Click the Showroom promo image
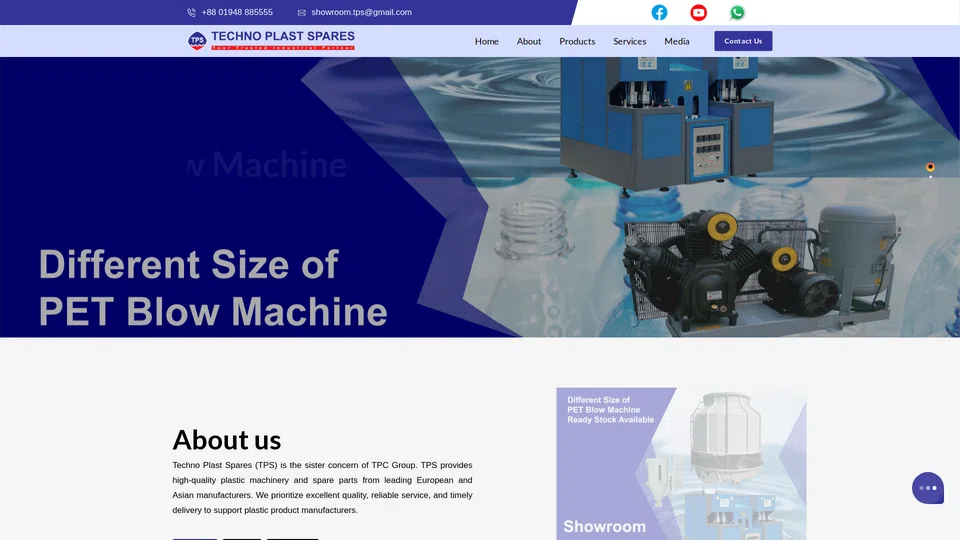The height and width of the screenshot is (540, 960). pos(681,463)
